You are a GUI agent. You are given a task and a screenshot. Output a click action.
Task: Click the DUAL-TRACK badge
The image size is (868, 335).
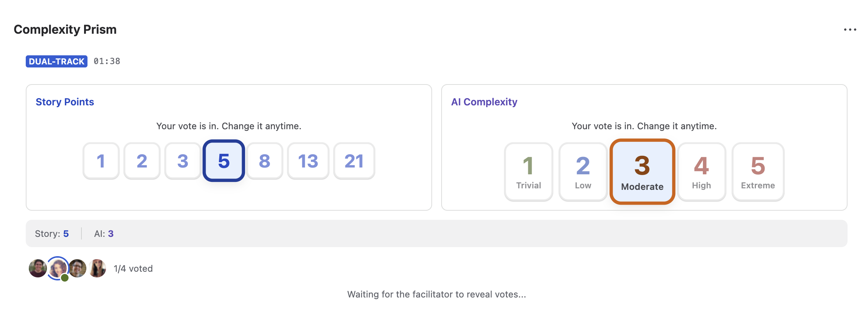tap(56, 61)
